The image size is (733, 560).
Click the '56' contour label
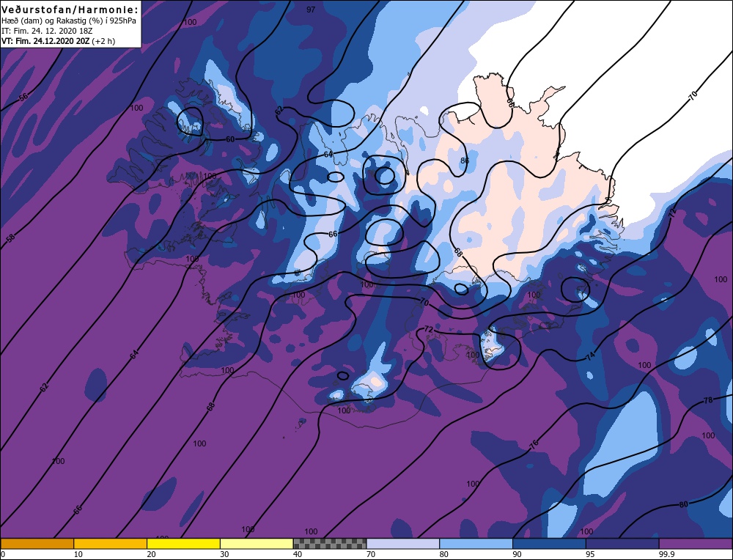(23, 97)
